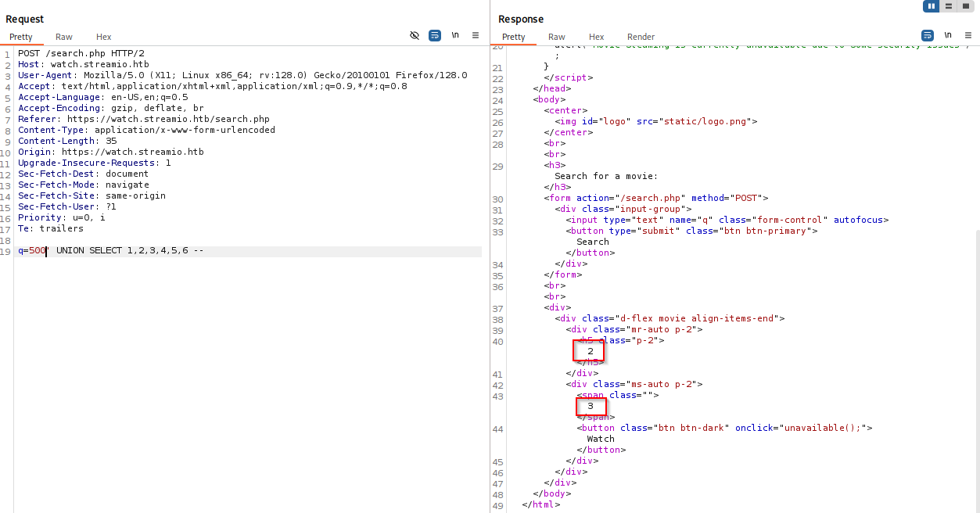This screenshot has height=513, width=980.
Task: Click the form action="/search.php" line
Action: click(656, 198)
